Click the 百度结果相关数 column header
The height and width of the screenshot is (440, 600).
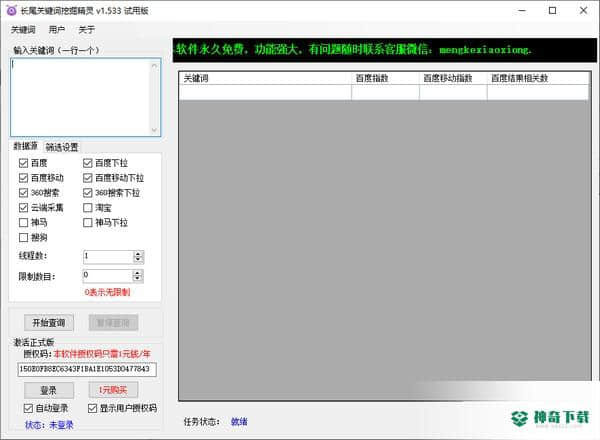pos(538,78)
